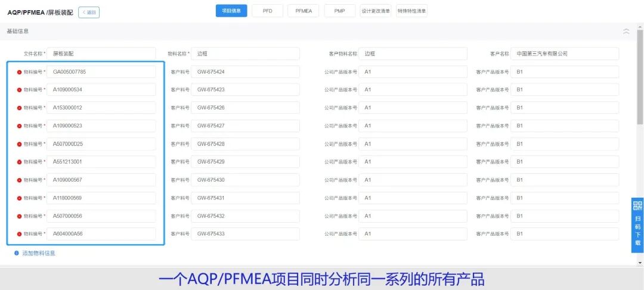Click 公司产品版本号 A1 field in GW-675424 row
644x290 pixels.
tap(413, 72)
